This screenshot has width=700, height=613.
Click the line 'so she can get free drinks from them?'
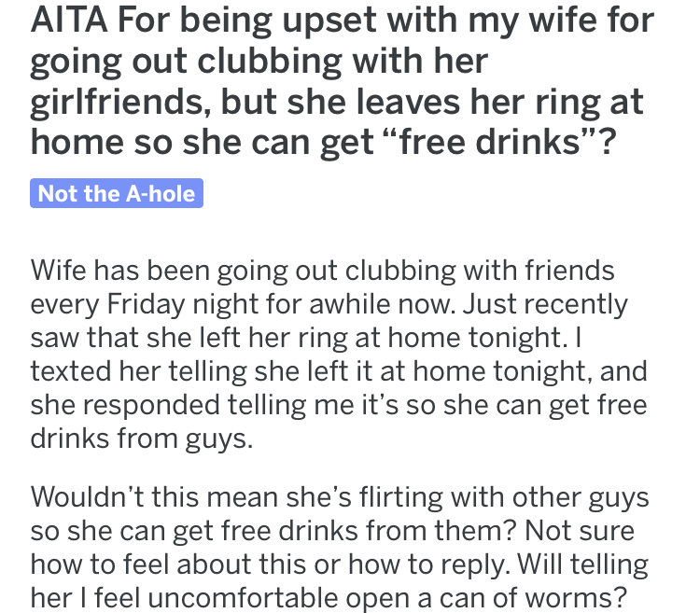[x=273, y=531]
